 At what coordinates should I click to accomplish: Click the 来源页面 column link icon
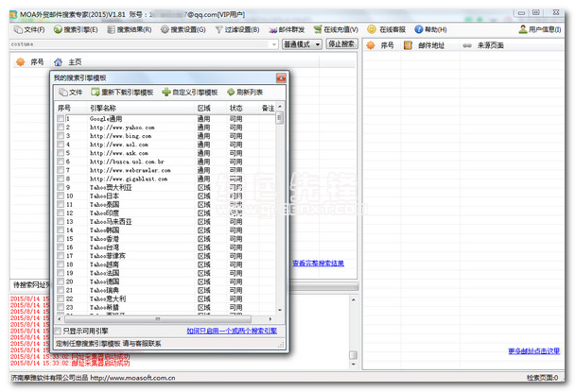coord(467,45)
